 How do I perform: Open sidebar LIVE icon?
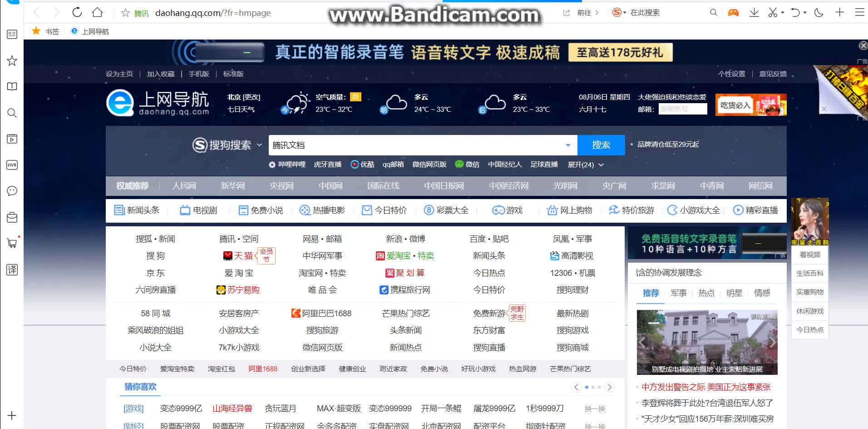tap(12, 165)
